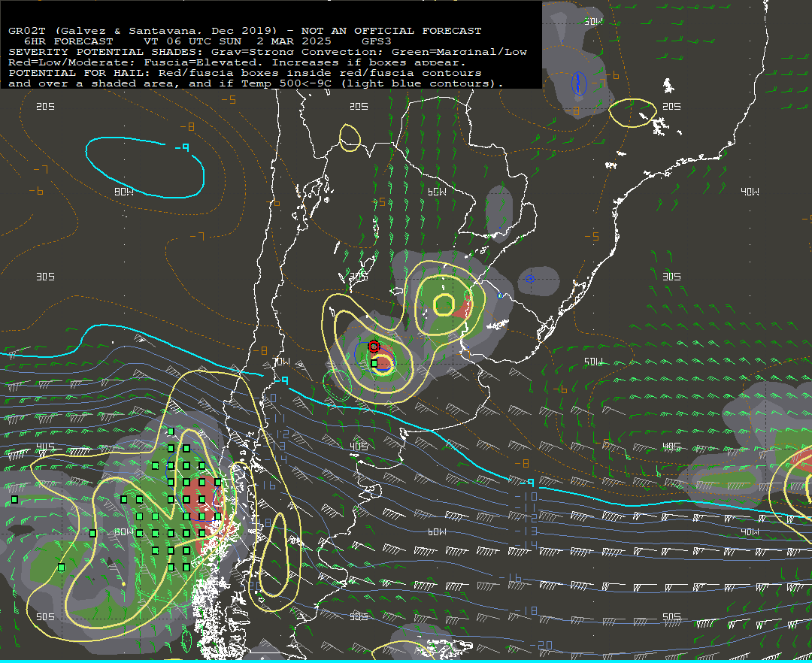Click blue ellipse inside top gray patch
This screenshot has height=663, width=812.
click(578, 83)
